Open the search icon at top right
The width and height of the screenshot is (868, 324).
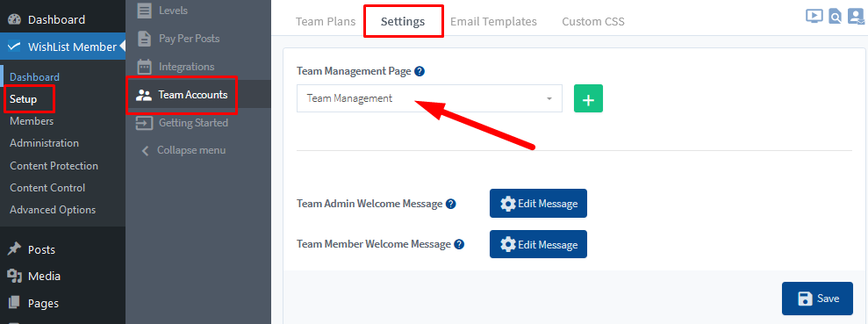tap(835, 17)
